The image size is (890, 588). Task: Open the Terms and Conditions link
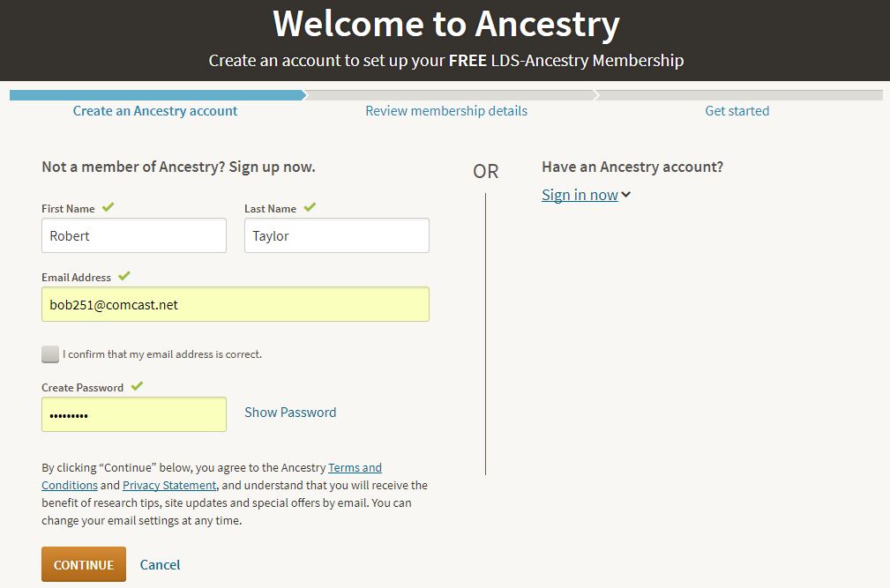click(355, 467)
